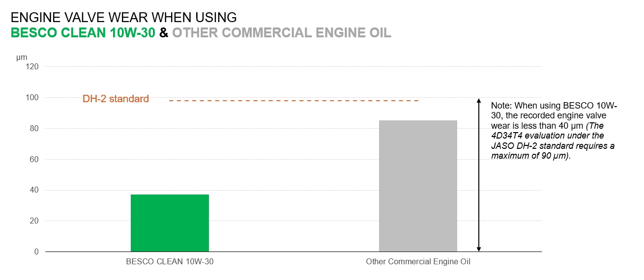
Task: Click the black double-headed vertical arrow
Action: (479, 174)
